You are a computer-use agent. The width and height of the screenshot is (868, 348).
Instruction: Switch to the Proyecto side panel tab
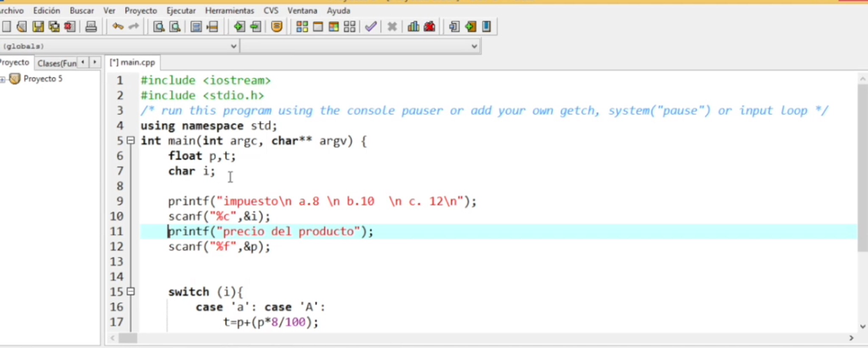pyautogui.click(x=15, y=62)
